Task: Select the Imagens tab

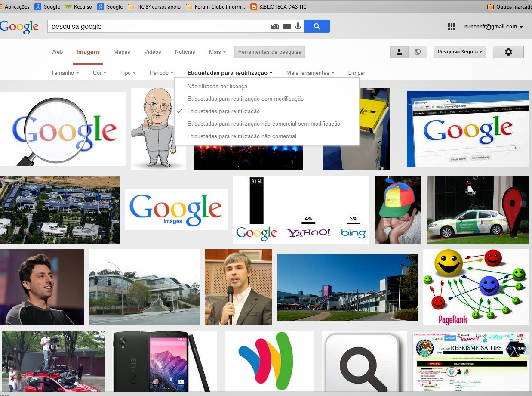Action: 88,52
